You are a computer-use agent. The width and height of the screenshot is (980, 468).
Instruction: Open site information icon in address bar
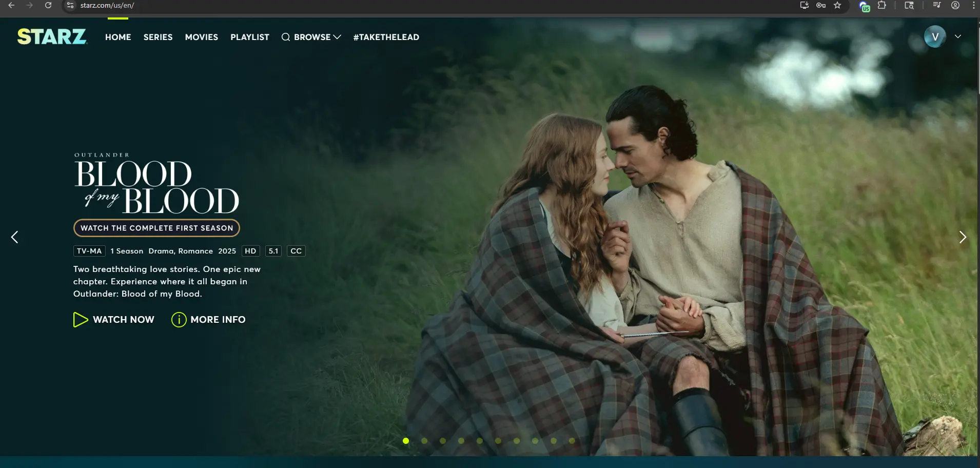tap(70, 5)
